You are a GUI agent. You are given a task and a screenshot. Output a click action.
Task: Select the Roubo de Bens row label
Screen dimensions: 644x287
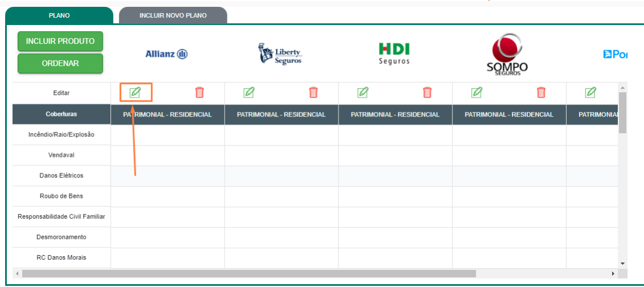61,196
